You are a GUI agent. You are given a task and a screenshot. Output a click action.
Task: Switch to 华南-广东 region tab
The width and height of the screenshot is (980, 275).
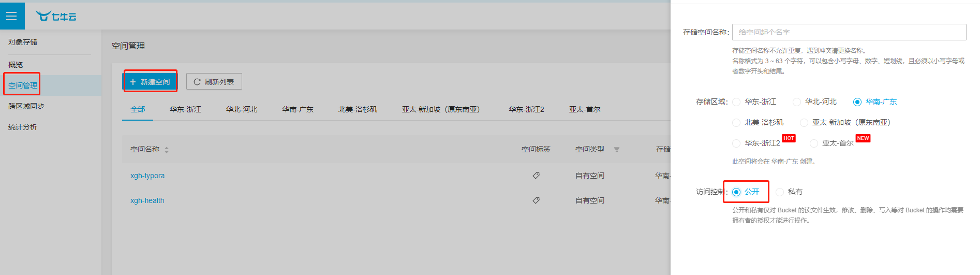pyautogui.click(x=298, y=109)
